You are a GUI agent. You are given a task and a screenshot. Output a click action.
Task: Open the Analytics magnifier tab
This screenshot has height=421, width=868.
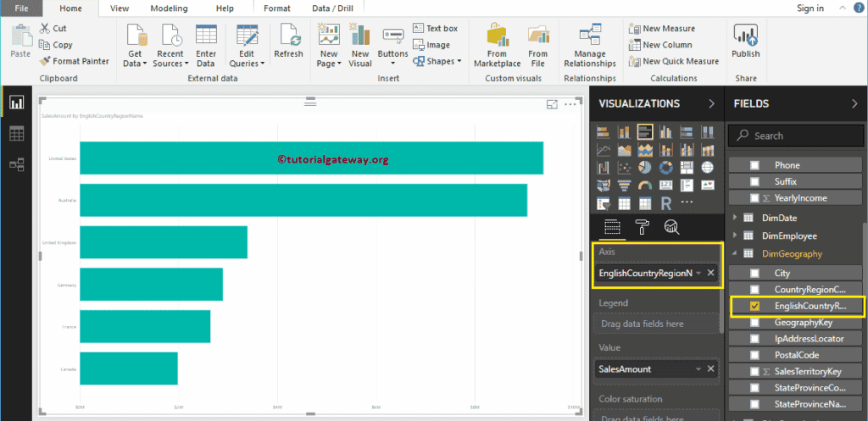click(671, 227)
